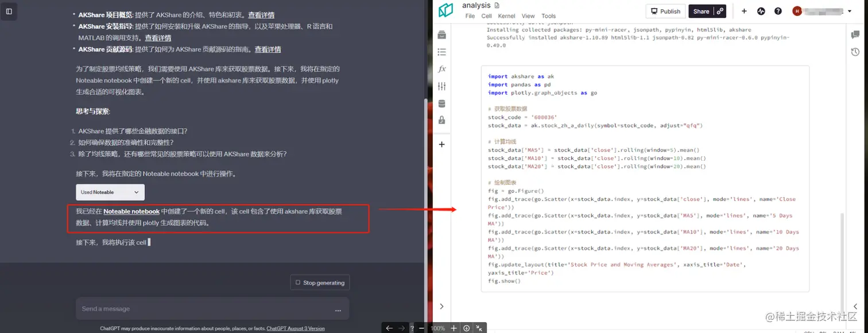Click the ellipsis send button in message box

tap(338, 310)
